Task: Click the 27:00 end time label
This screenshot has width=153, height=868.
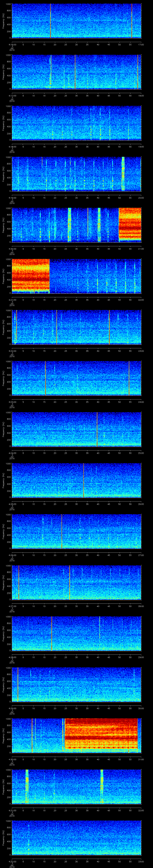Action: point(141,555)
